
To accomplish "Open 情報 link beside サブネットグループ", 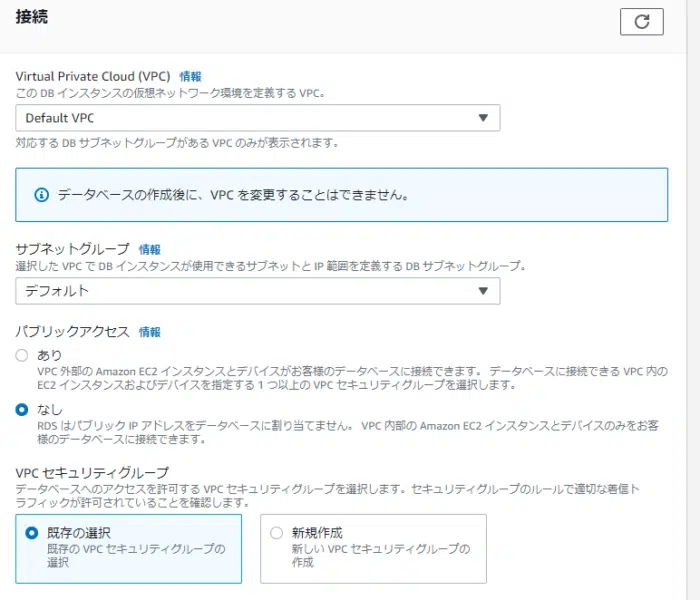I will coord(150,249).
